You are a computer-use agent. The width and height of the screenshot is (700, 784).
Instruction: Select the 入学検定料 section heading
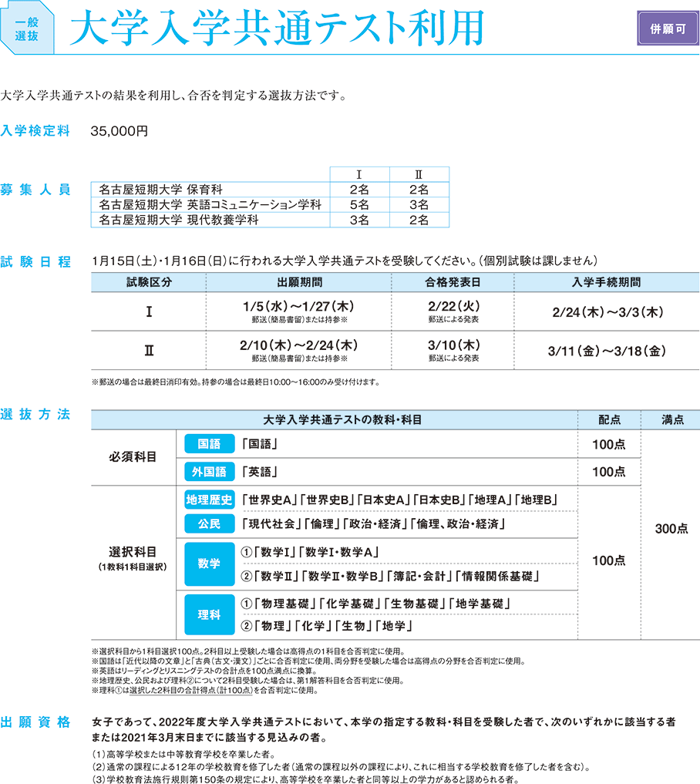tap(35, 131)
